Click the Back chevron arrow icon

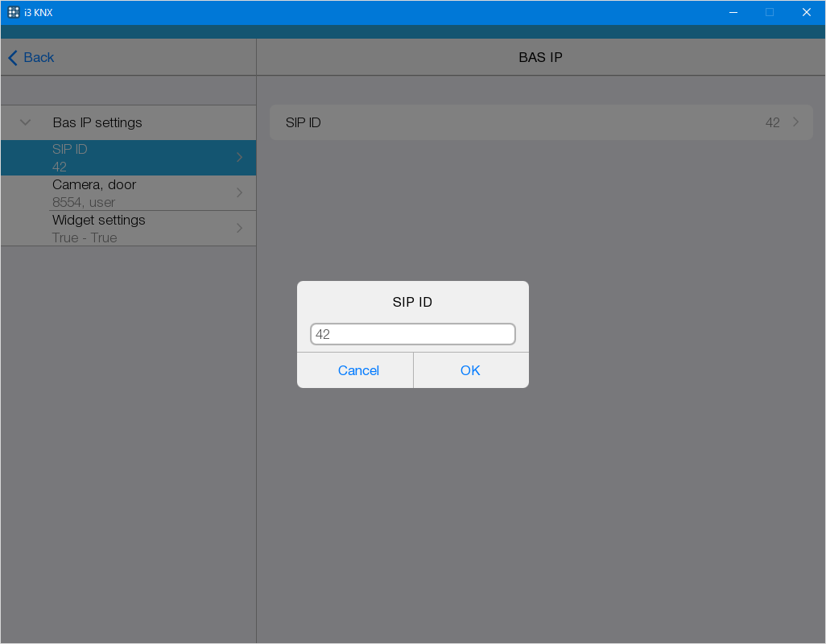pos(11,57)
